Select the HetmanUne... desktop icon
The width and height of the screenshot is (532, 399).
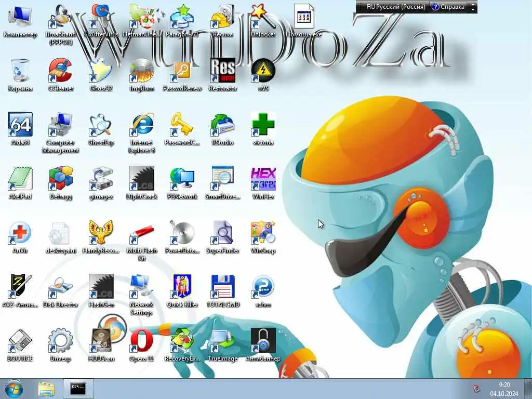(x=141, y=20)
